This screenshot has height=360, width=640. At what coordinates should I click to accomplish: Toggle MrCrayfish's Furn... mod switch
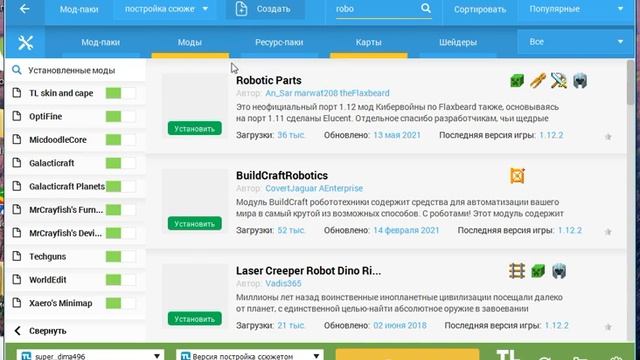[x=120, y=210]
